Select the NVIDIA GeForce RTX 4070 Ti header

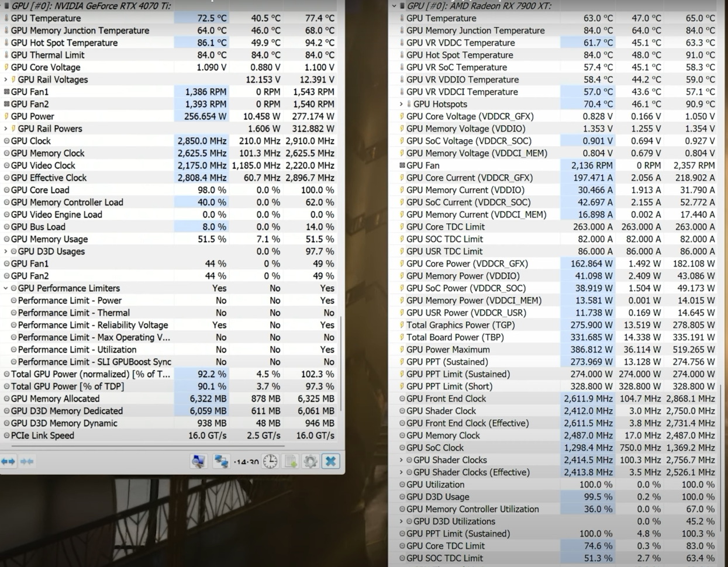tap(170, 6)
